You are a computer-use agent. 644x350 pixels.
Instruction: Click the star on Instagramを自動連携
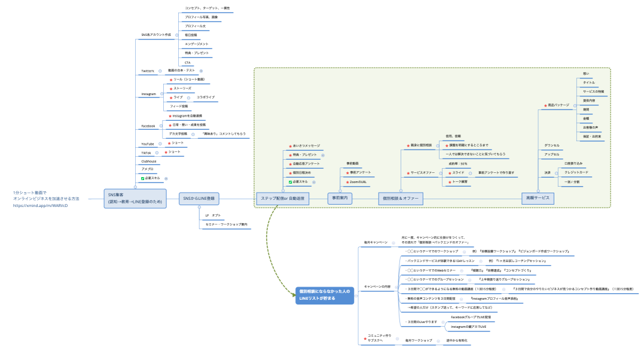point(169,116)
